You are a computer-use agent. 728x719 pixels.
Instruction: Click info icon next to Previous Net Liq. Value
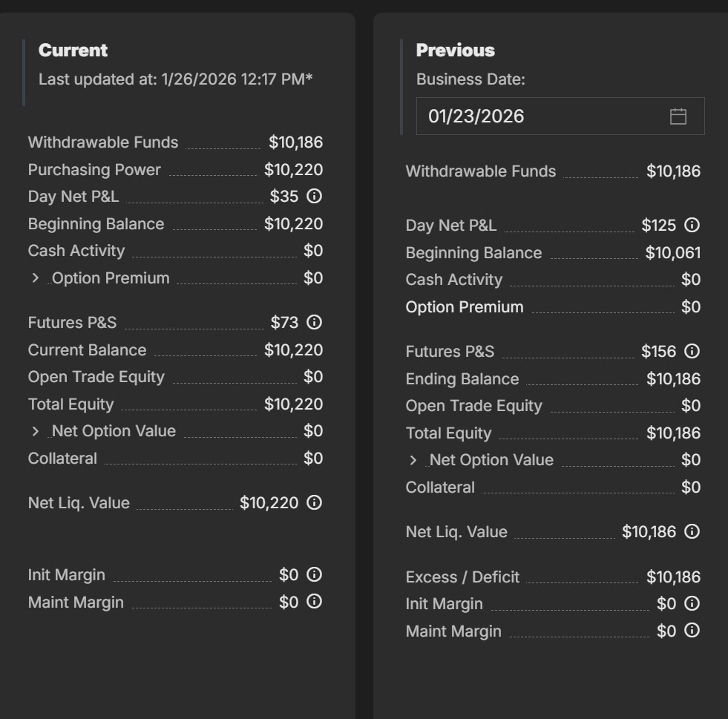click(692, 532)
